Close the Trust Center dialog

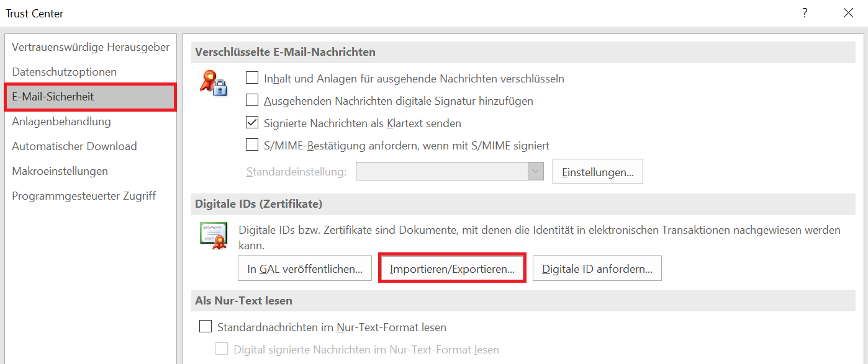click(848, 13)
